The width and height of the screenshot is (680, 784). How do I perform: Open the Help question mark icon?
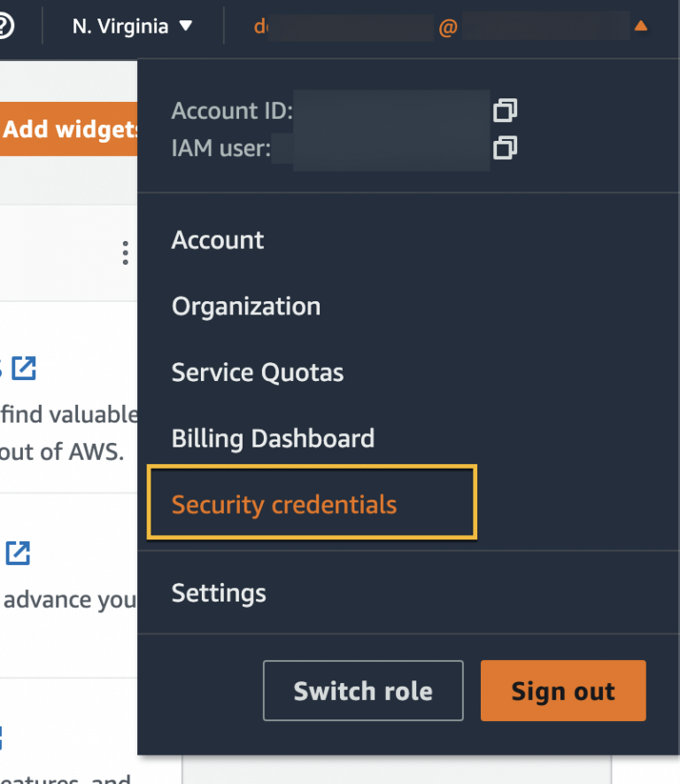[5, 25]
